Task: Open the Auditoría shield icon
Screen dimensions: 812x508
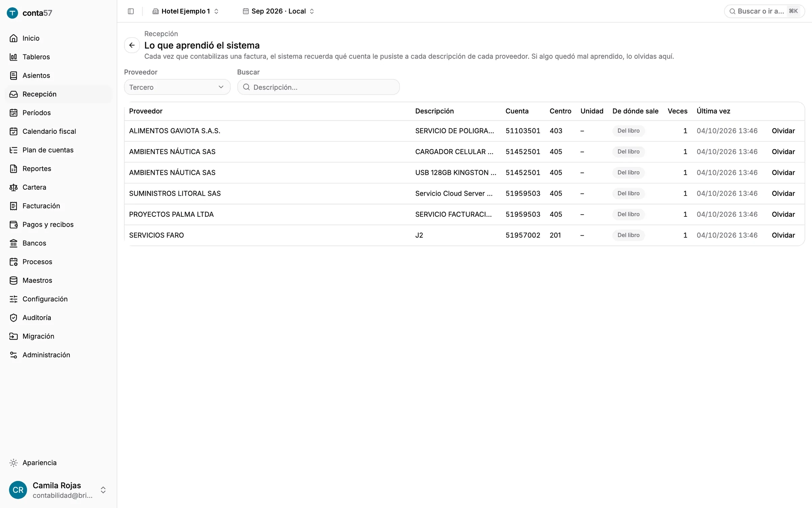Action: pos(14,318)
